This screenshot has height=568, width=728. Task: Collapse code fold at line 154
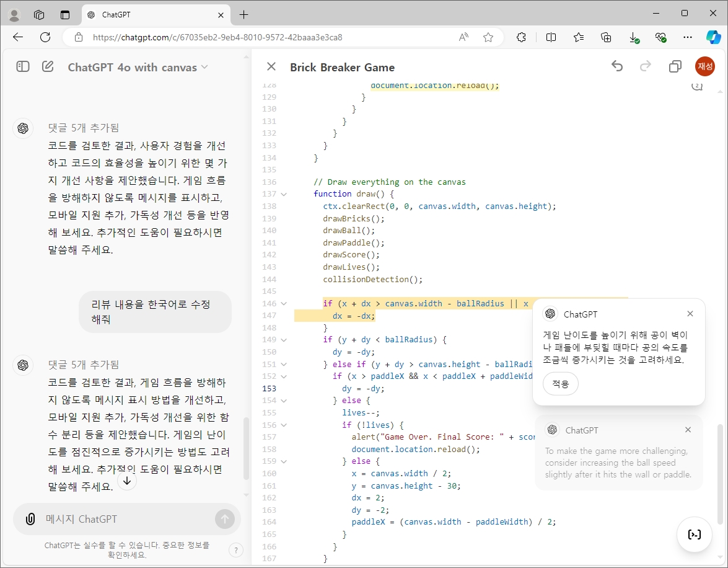pos(284,401)
